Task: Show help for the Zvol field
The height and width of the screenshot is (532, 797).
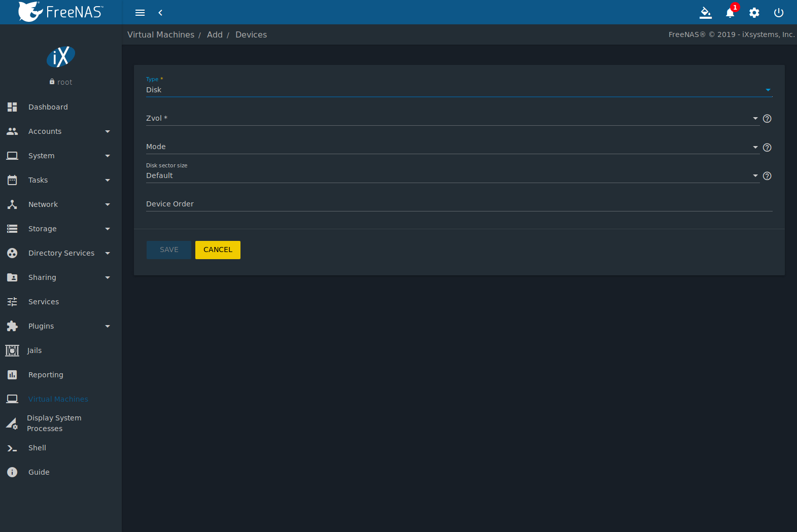Action: pos(767,119)
